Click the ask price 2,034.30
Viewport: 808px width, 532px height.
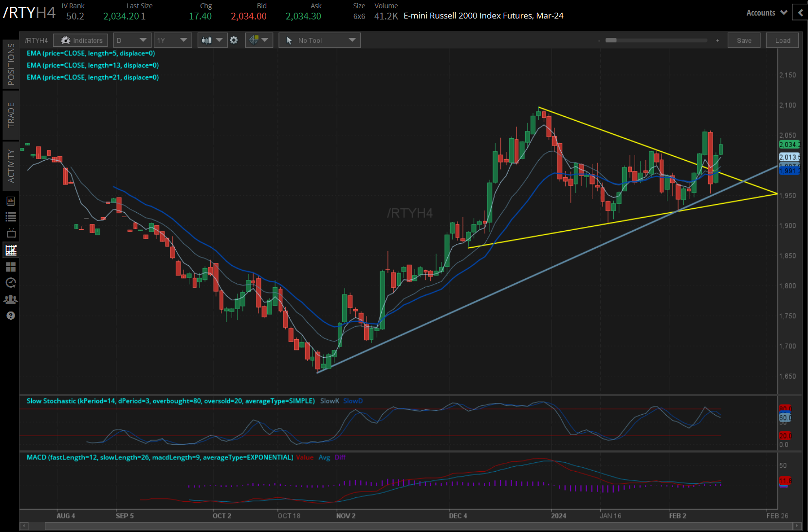pyautogui.click(x=303, y=16)
